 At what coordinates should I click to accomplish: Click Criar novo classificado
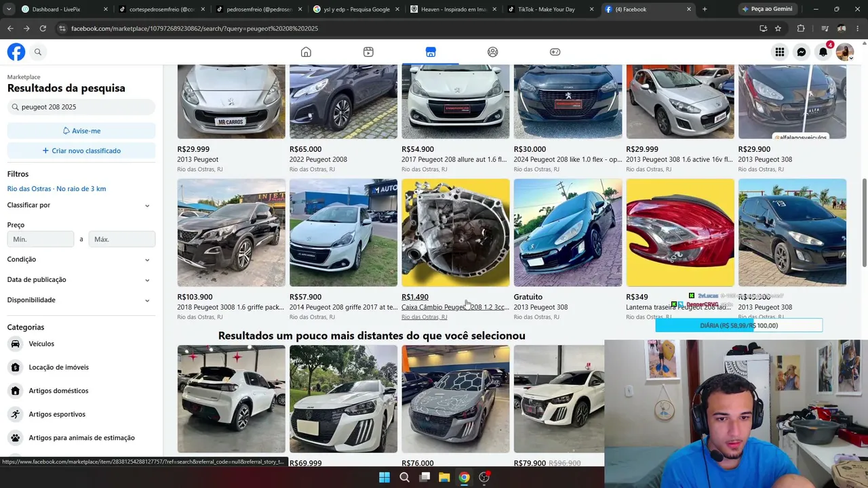click(81, 150)
